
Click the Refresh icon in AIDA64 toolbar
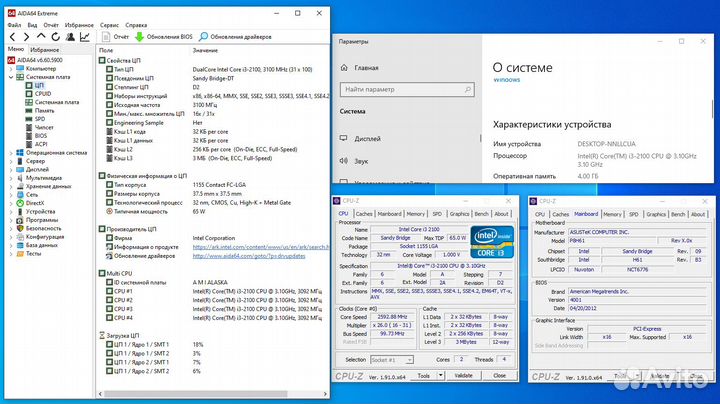[x=56, y=37]
